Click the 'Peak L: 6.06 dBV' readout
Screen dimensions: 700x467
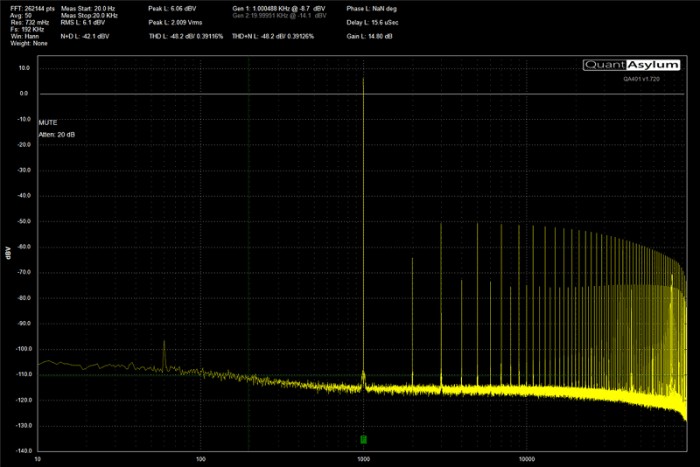point(172,8)
